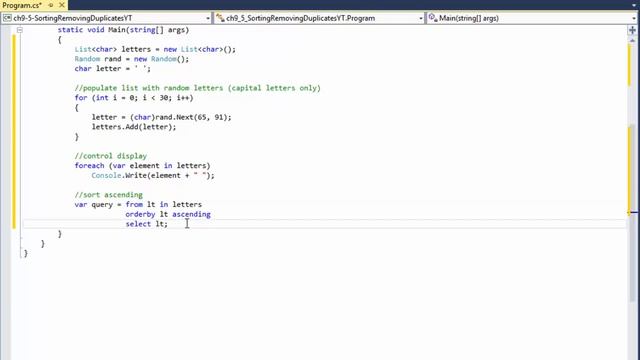Click the editor split window icon
640x360 pixels.
632,30
